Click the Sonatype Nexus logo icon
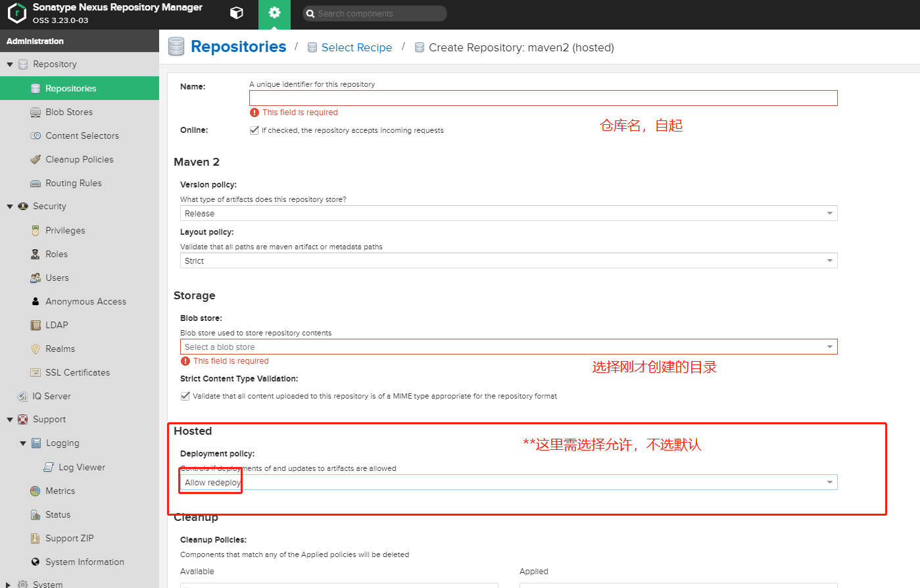920x588 pixels. pyautogui.click(x=16, y=13)
